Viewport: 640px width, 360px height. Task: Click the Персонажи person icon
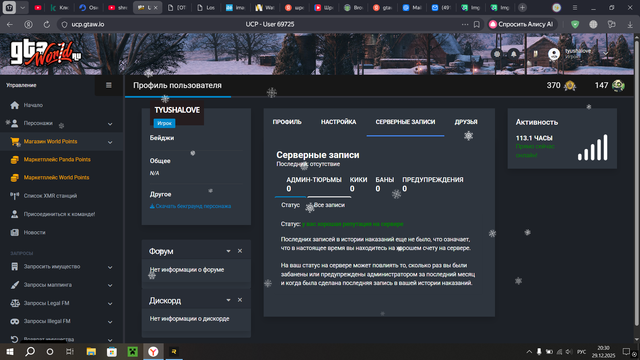point(15,123)
